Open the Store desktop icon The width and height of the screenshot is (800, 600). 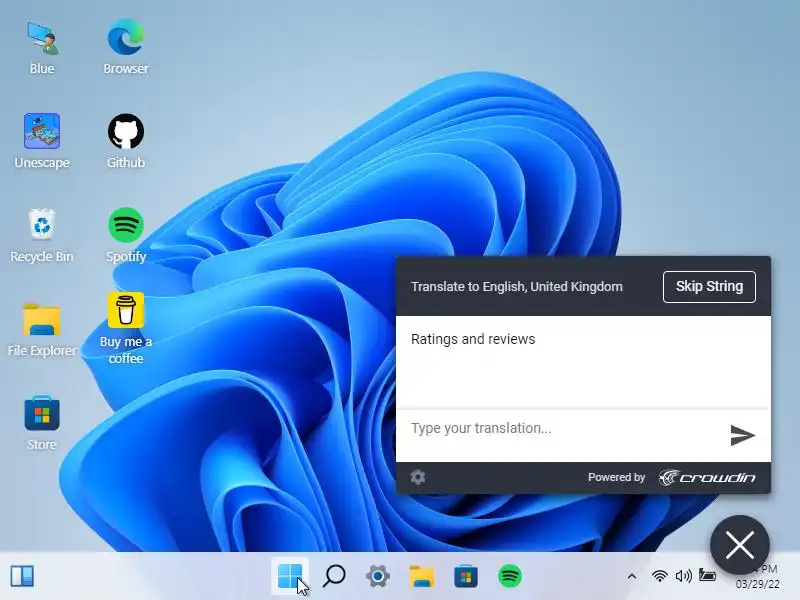(42, 423)
